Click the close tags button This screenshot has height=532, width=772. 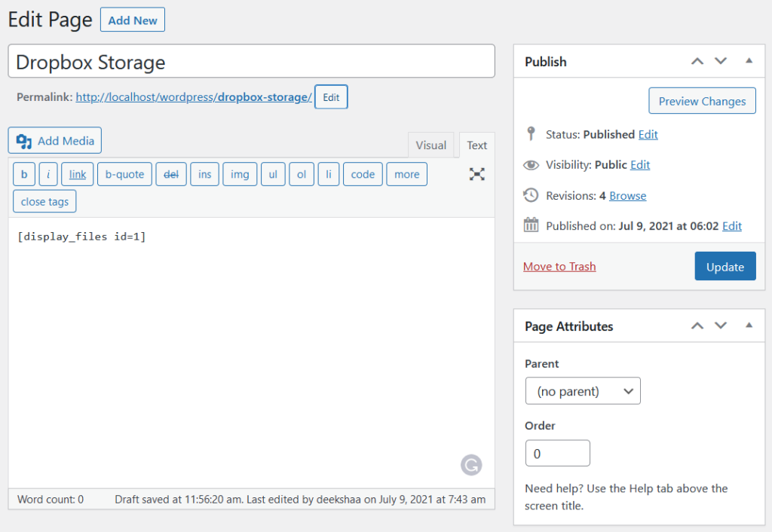[44, 201]
